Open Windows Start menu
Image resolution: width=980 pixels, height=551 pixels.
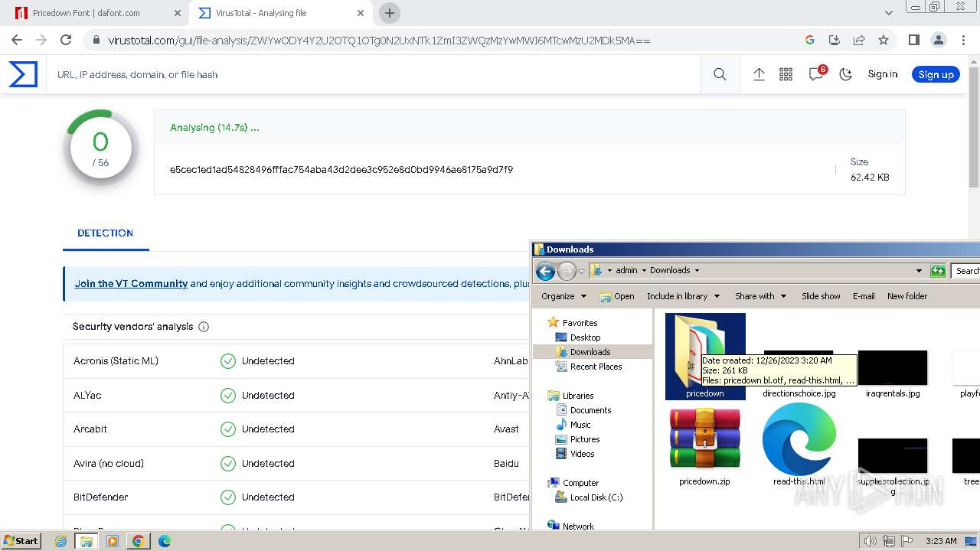21,540
